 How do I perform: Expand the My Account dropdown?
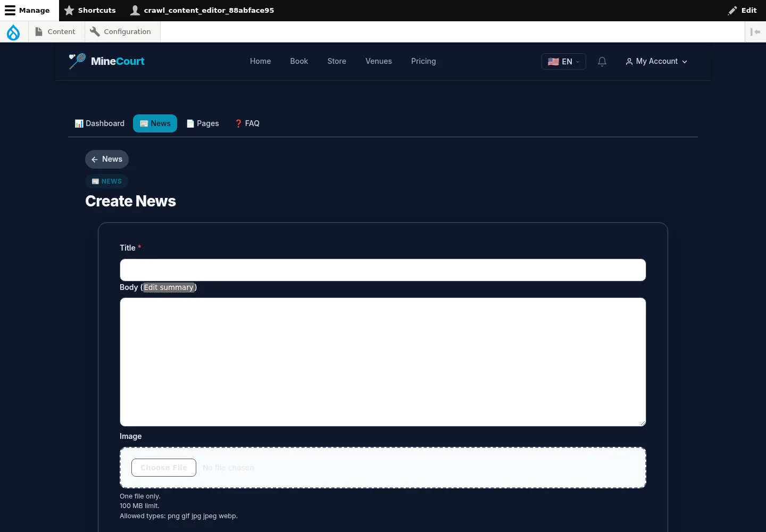656,62
